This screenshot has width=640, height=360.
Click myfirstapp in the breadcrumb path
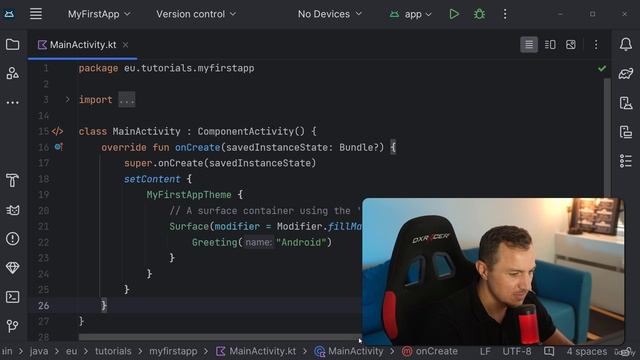(173, 351)
